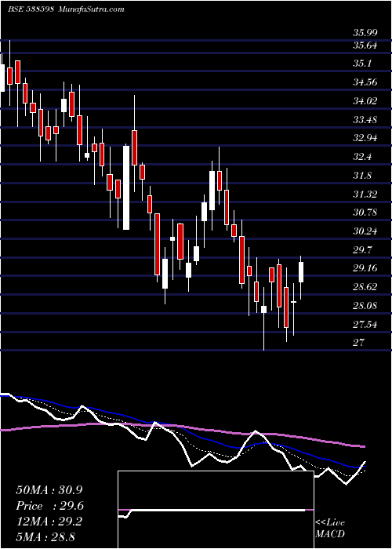Click the 12MA : 29.2 readout
The width and height of the screenshot is (392, 549).
coord(49,522)
